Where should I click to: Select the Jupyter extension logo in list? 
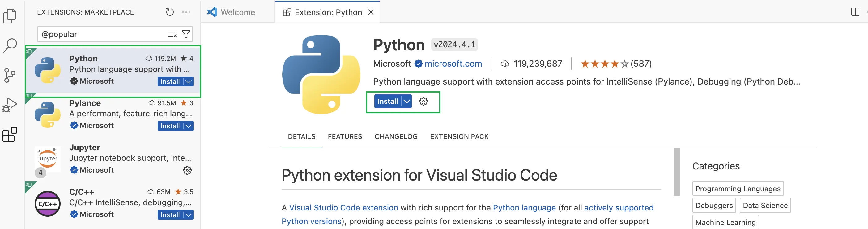[x=48, y=159]
